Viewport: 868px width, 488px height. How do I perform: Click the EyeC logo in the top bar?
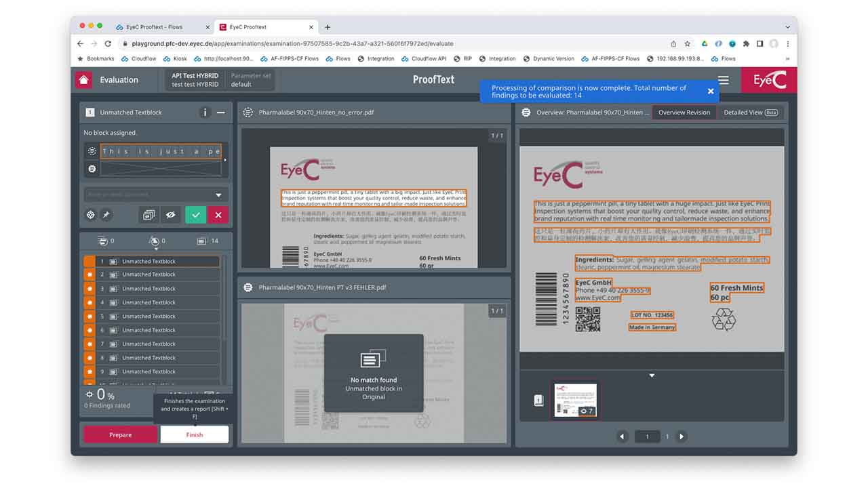coord(768,79)
